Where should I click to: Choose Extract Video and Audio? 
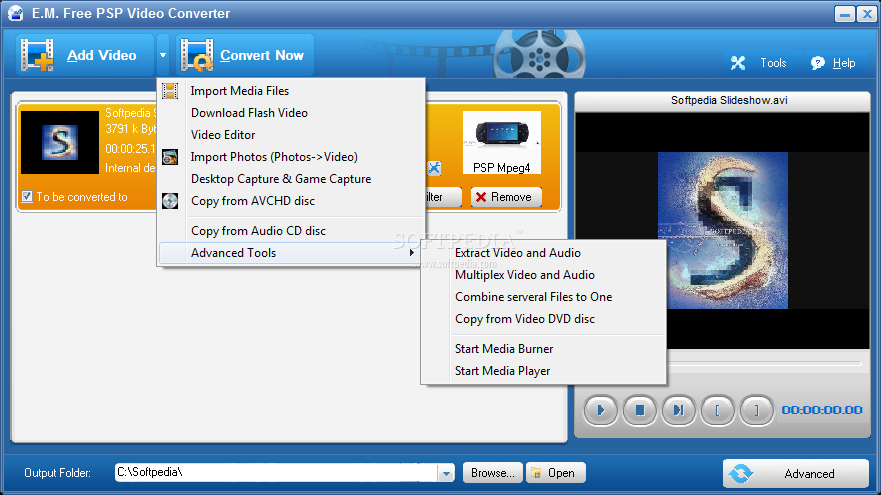click(x=544, y=253)
